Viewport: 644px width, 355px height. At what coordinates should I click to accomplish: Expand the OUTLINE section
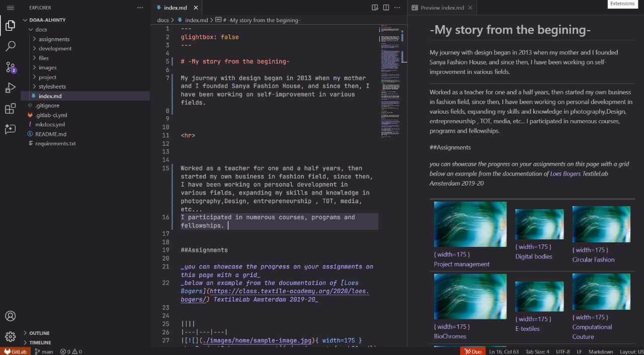pyautogui.click(x=39, y=333)
